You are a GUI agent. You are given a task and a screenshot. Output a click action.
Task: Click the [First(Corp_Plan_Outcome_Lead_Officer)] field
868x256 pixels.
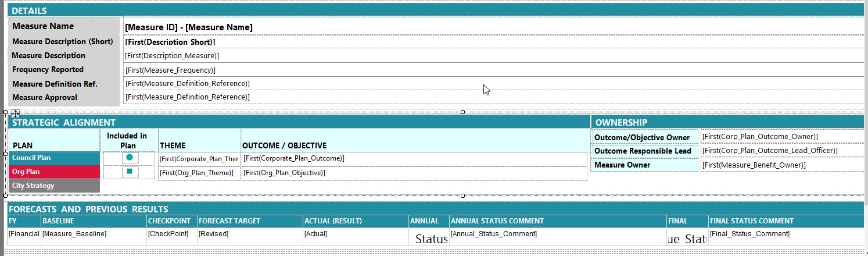782,150
